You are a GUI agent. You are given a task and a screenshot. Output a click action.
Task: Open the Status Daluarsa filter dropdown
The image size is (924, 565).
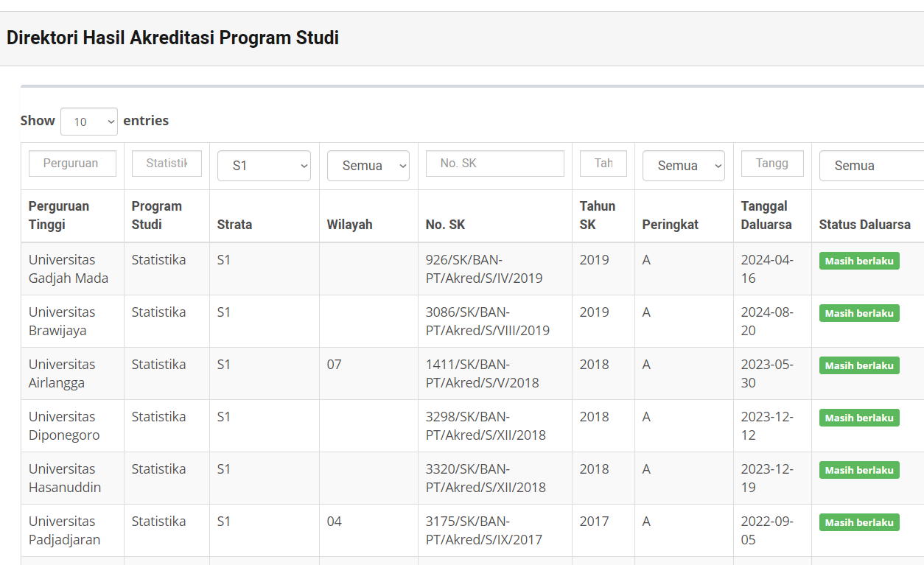coord(872,166)
